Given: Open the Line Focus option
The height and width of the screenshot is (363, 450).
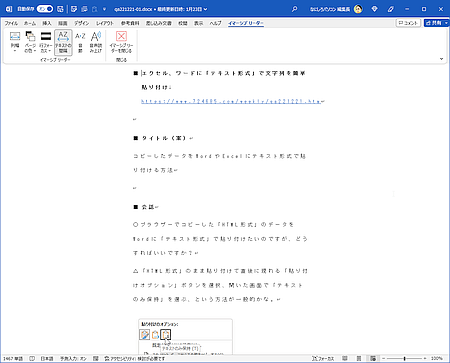Looking at the screenshot, I should 46,42.
